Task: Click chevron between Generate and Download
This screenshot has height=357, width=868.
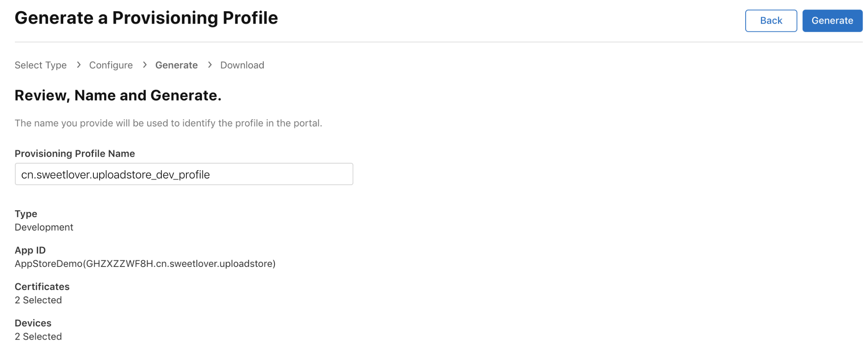Action: coord(210,65)
